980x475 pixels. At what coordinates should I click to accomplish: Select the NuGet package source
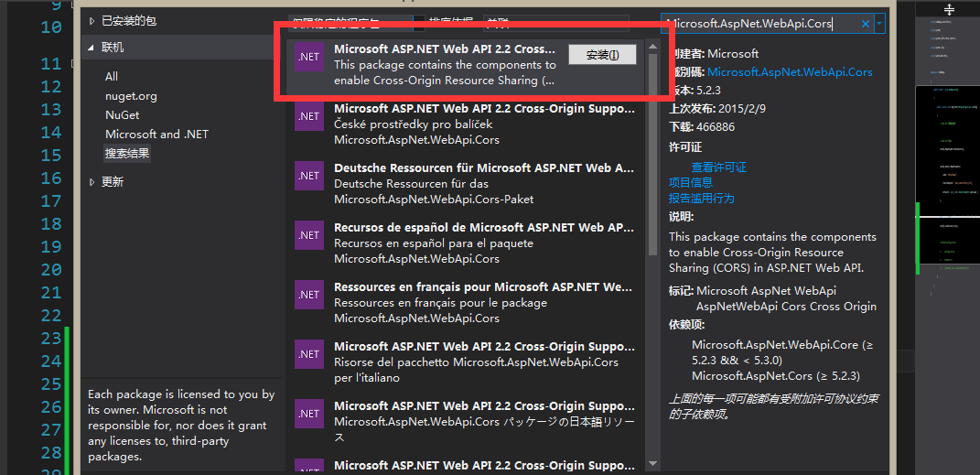coord(123,115)
